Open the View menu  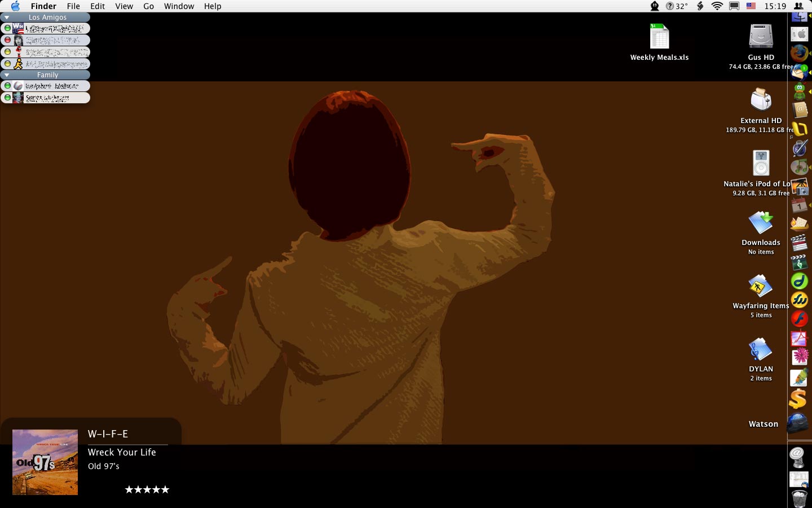coord(124,6)
